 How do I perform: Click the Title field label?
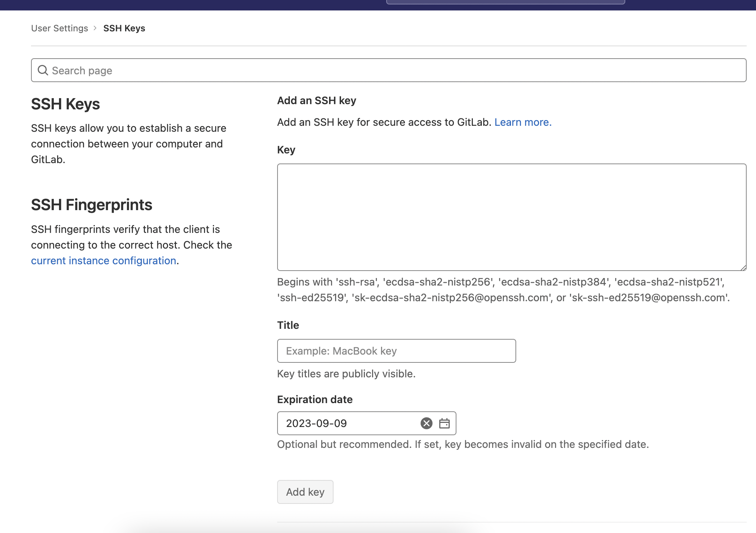point(288,325)
